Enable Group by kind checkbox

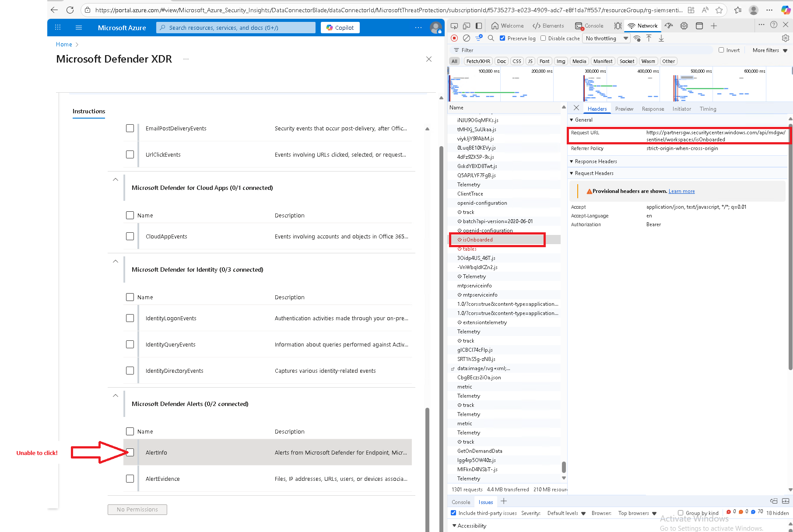(681, 513)
